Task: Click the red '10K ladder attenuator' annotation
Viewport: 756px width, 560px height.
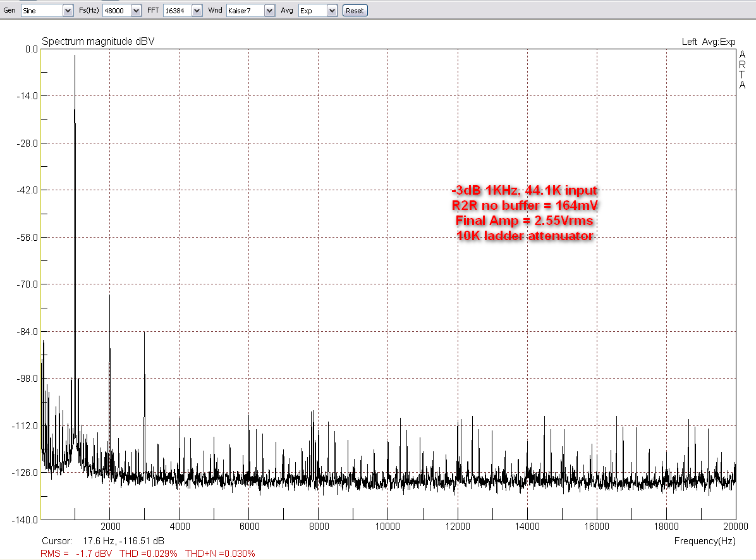Action: click(524, 236)
